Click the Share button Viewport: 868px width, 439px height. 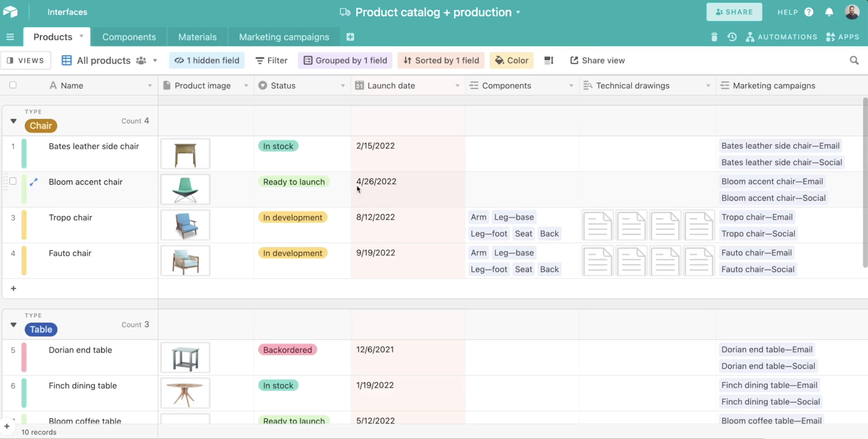pos(734,12)
